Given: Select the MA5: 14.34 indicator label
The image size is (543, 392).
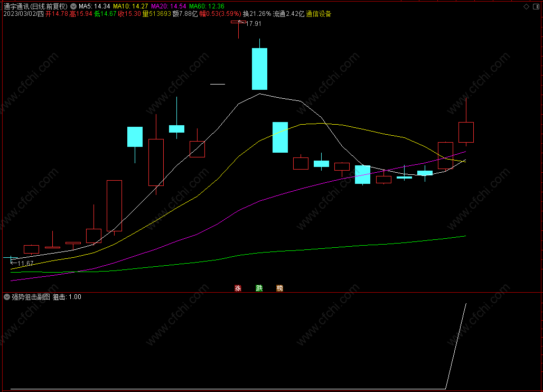Looking at the screenshot, I should [x=94, y=6].
